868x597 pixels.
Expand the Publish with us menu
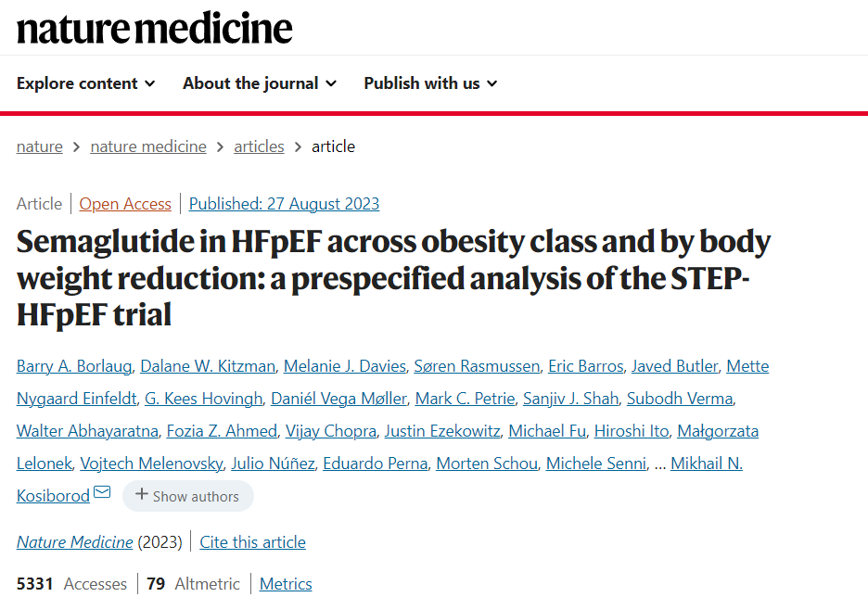coord(430,83)
